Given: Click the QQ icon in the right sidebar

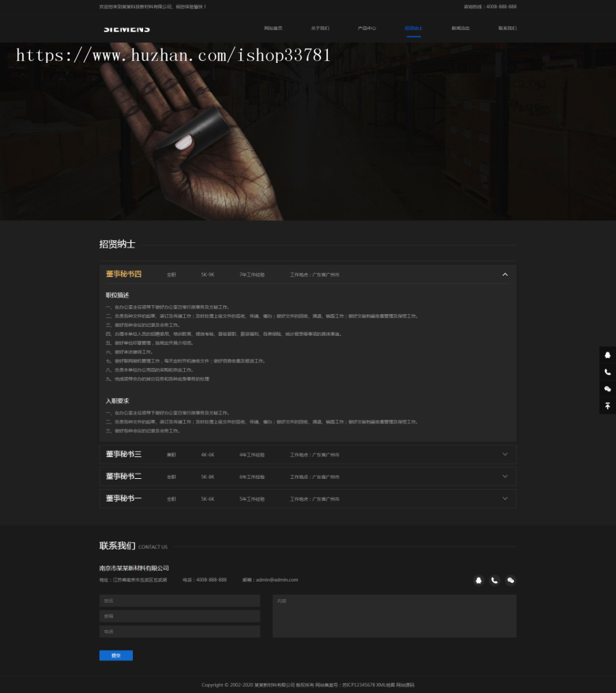Looking at the screenshot, I should [607, 355].
